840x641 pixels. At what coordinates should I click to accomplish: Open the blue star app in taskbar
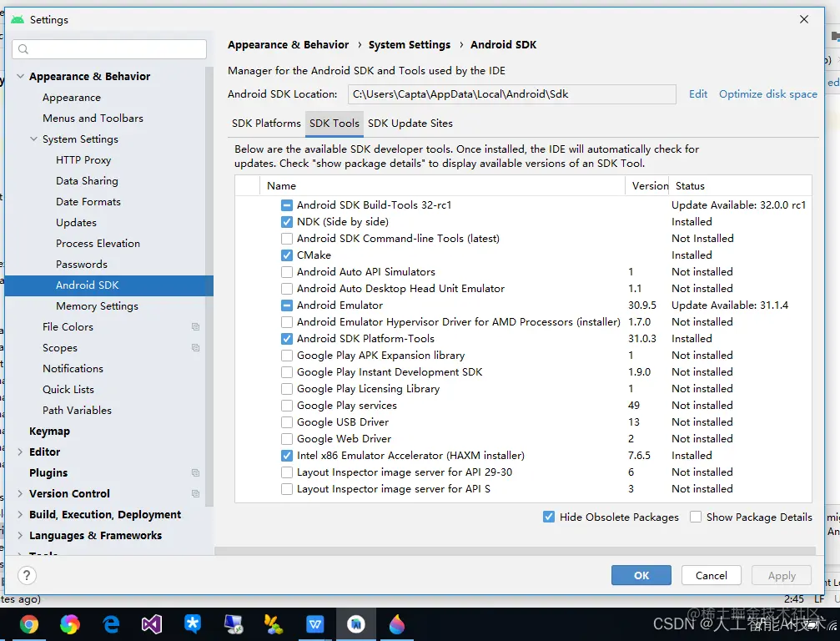point(193,624)
